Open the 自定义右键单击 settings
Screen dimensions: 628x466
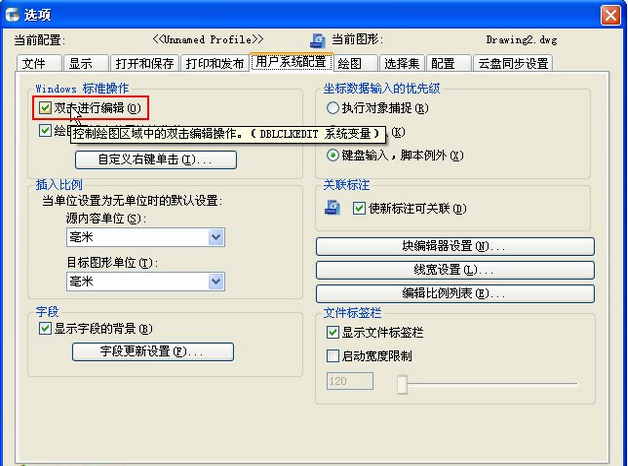pos(156,160)
